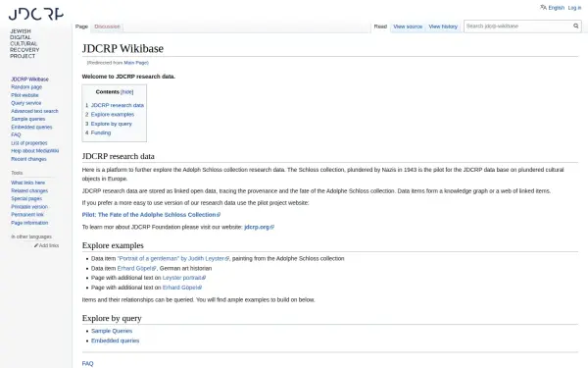Open the Discussion tab
The width and height of the screenshot is (588, 368).
pyautogui.click(x=107, y=26)
